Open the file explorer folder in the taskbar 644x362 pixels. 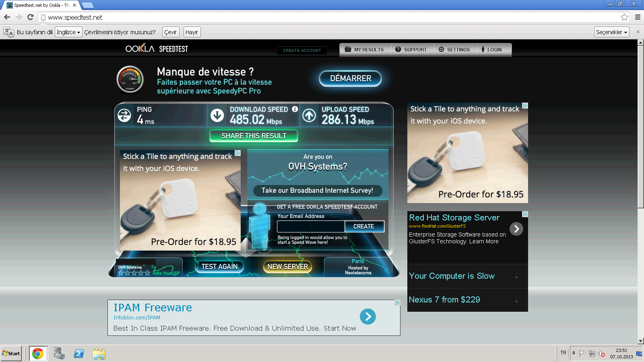pos(99,354)
